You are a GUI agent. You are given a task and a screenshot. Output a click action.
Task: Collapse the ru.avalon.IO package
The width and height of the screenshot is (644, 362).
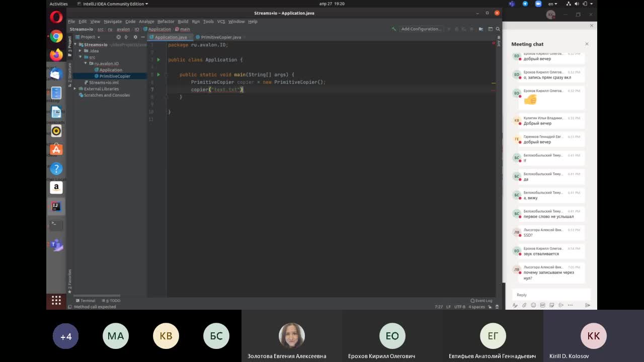pyautogui.click(x=86, y=63)
